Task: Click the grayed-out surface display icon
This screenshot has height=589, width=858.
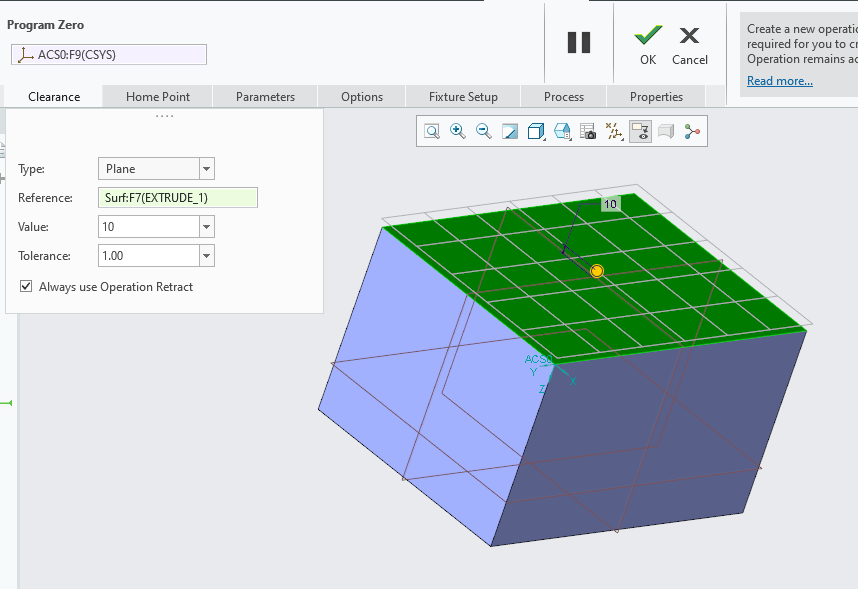Action: (666, 131)
